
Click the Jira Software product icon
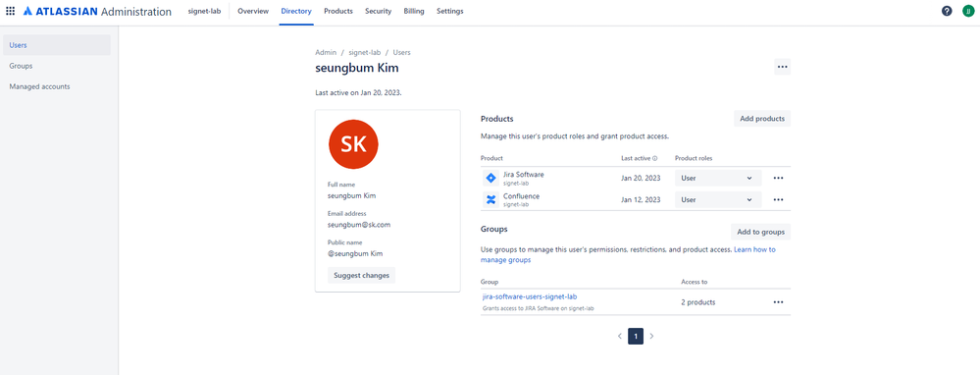[491, 178]
